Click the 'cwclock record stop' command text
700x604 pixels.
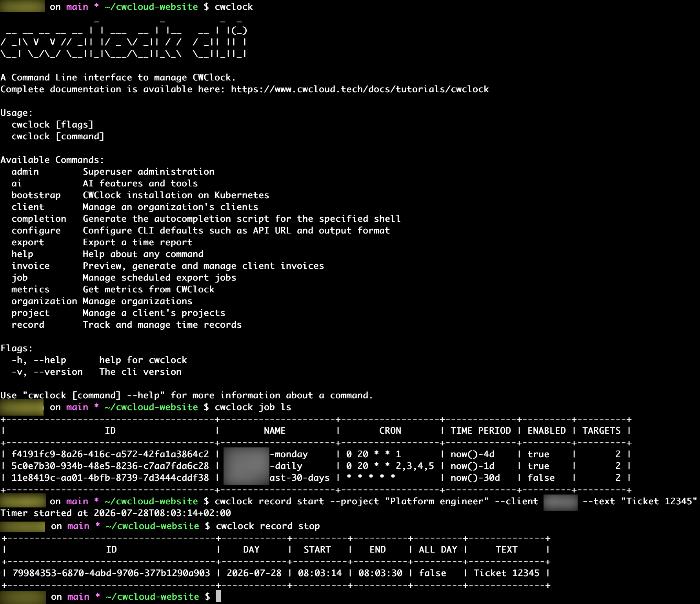[268, 526]
